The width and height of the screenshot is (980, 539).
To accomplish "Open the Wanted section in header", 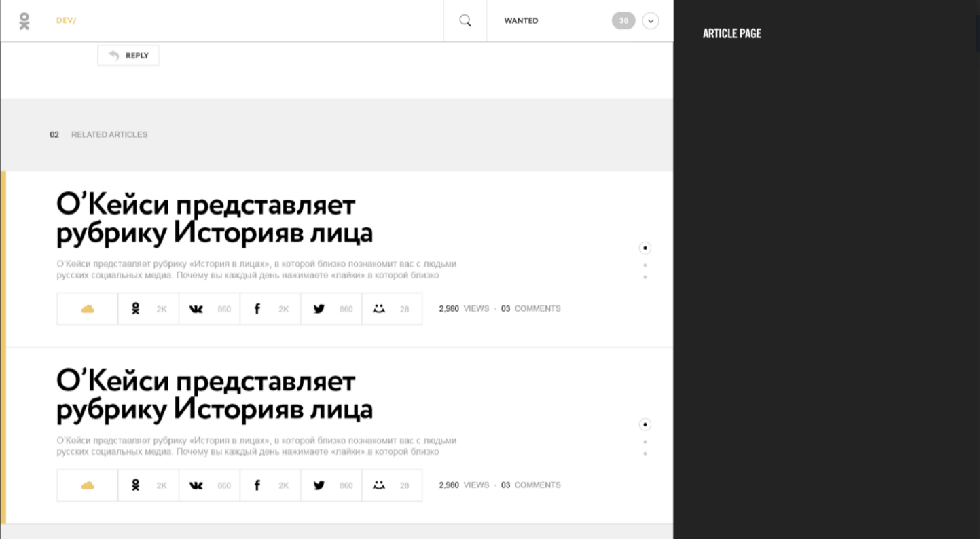I will (x=521, y=21).
